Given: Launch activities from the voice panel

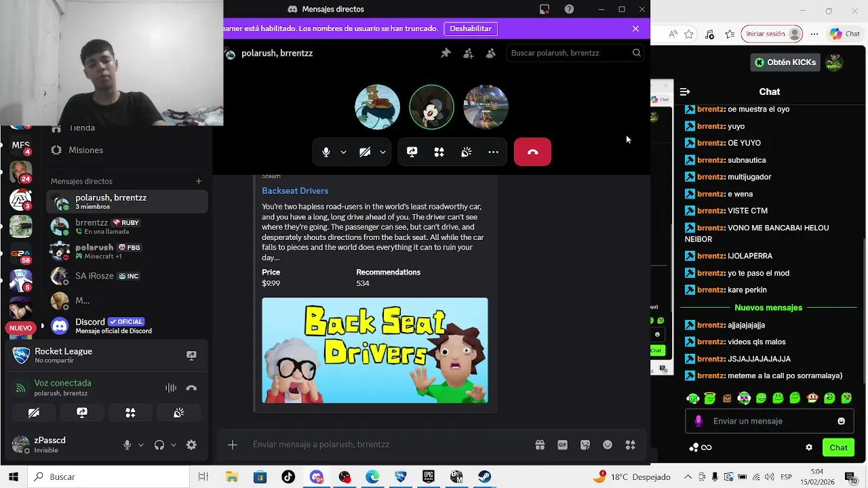Looking at the screenshot, I should coord(130,412).
